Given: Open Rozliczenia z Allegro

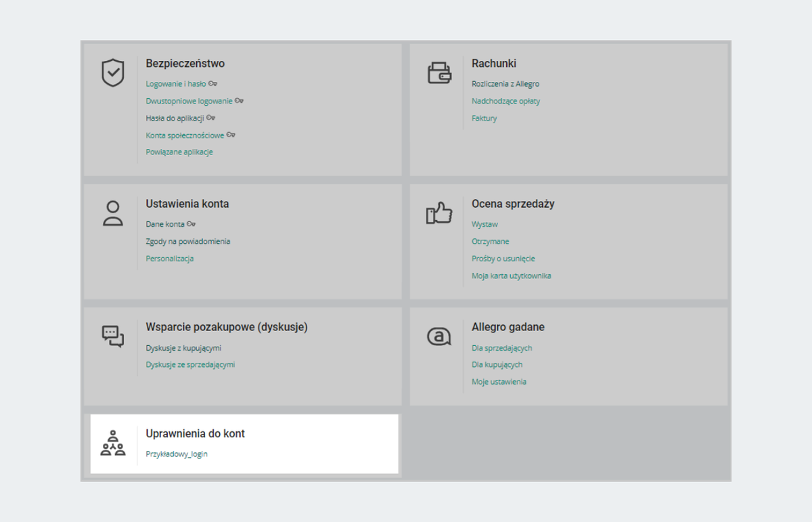Looking at the screenshot, I should [x=505, y=84].
